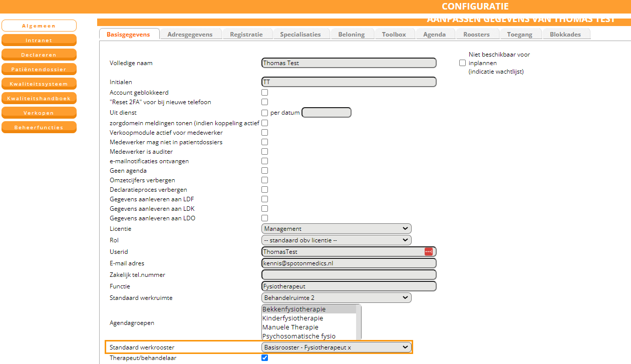631x364 pixels.
Task: Click the red icon in Userid field
Action: click(428, 252)
